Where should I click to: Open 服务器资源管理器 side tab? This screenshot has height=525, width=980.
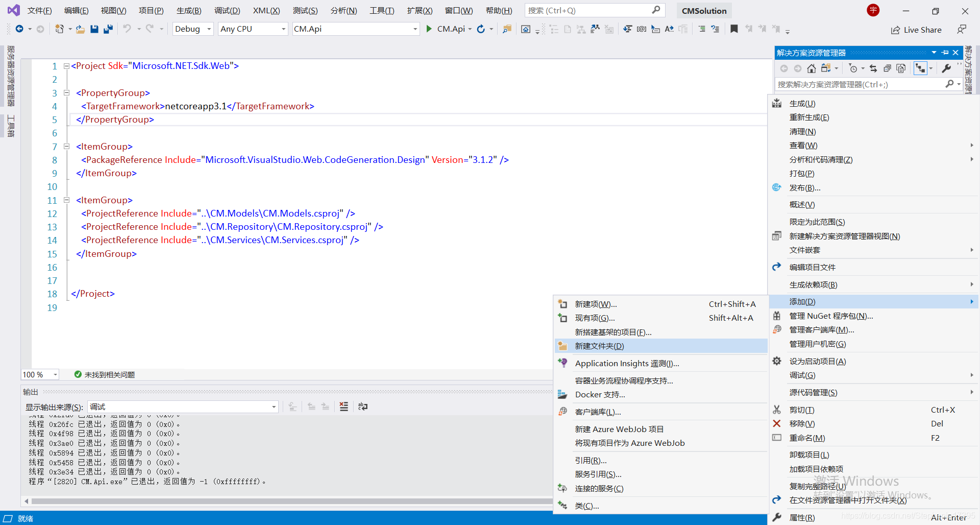11,76
